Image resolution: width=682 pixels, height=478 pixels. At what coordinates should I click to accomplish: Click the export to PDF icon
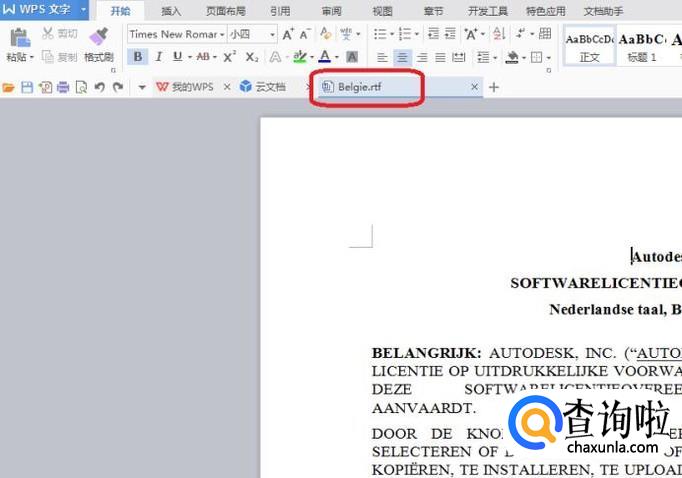click(45, 87)
